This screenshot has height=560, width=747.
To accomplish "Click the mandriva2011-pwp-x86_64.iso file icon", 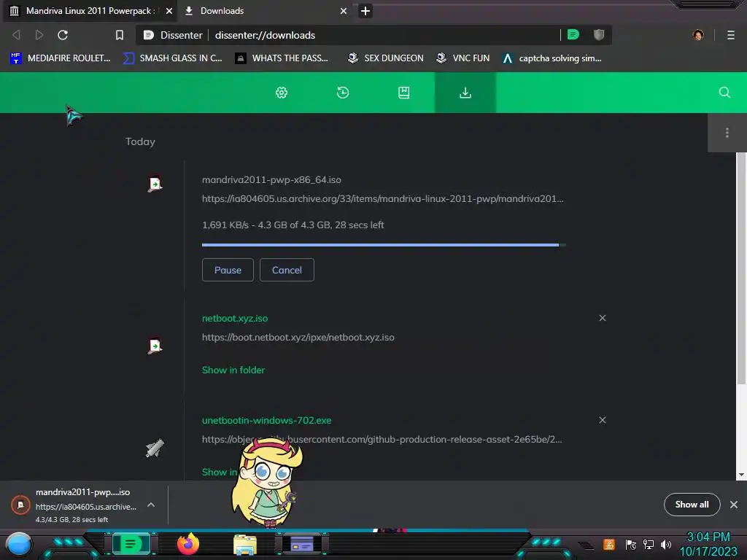I will point(155,184).
